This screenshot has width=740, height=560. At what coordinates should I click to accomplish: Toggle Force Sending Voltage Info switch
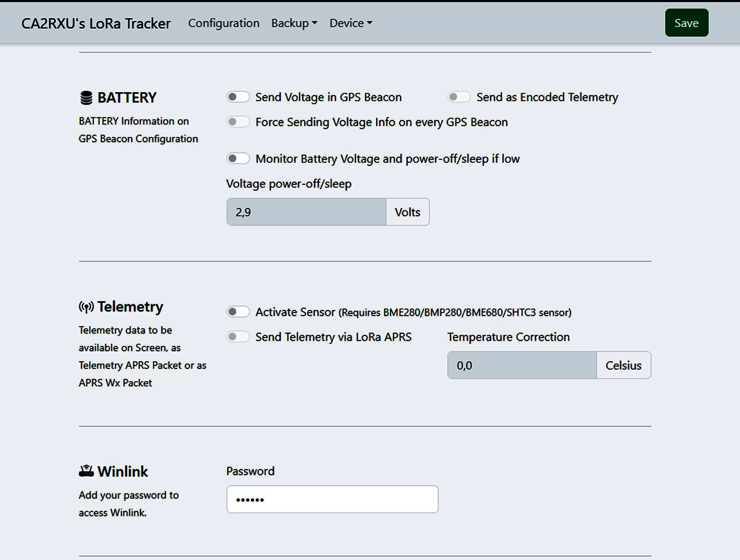click(238, 122)
